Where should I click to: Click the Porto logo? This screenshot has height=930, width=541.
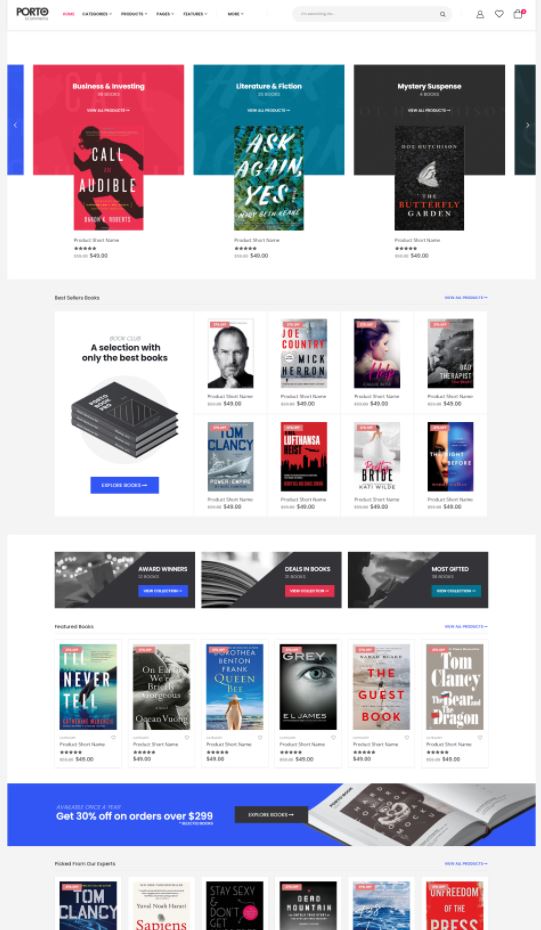click(33, 13)
